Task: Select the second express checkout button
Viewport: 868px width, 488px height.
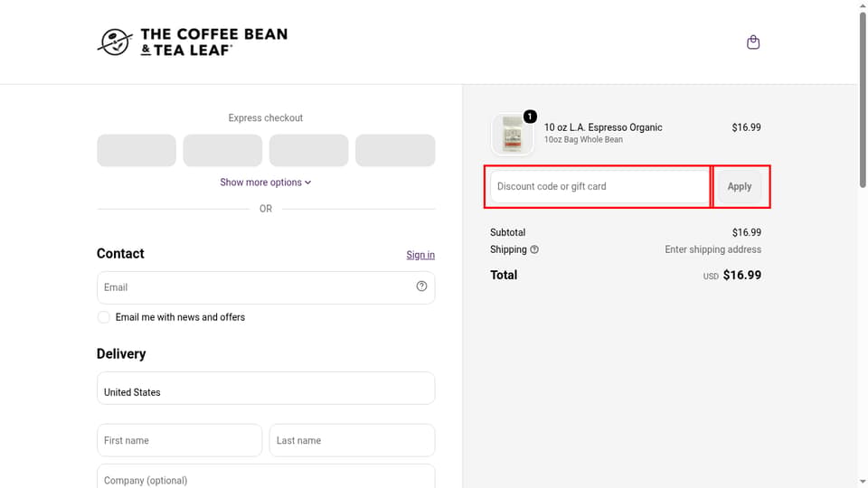Action: click(x=222, y=150)
